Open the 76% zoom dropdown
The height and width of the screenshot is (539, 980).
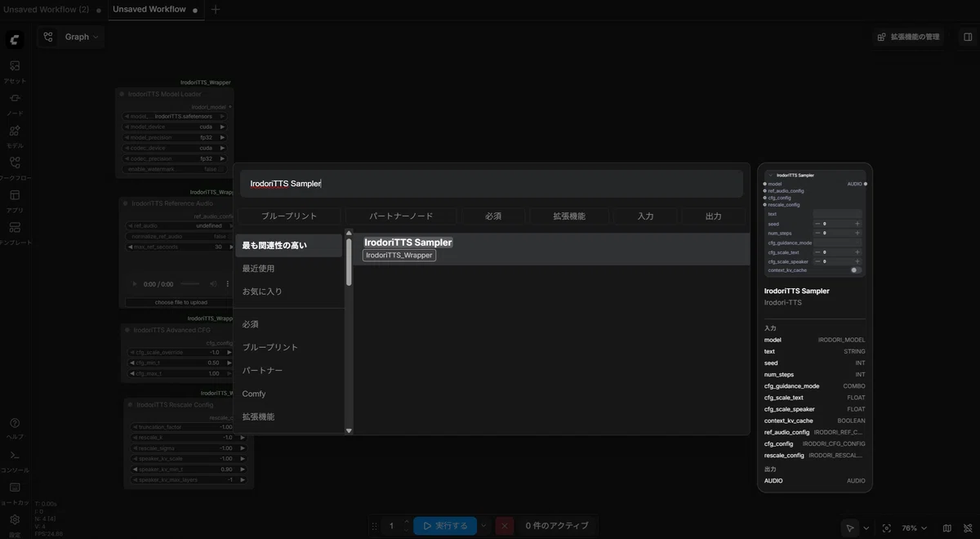pyautogui.click(x=915, y=528)
